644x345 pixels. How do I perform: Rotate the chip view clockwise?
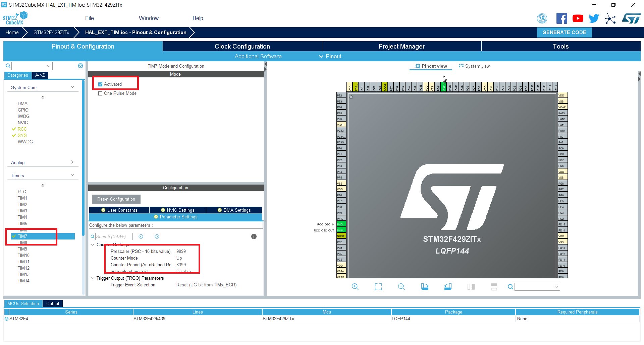(x=425, y=287)
